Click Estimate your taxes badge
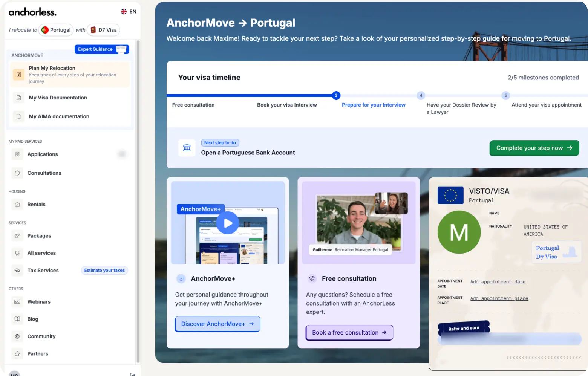 104,271
